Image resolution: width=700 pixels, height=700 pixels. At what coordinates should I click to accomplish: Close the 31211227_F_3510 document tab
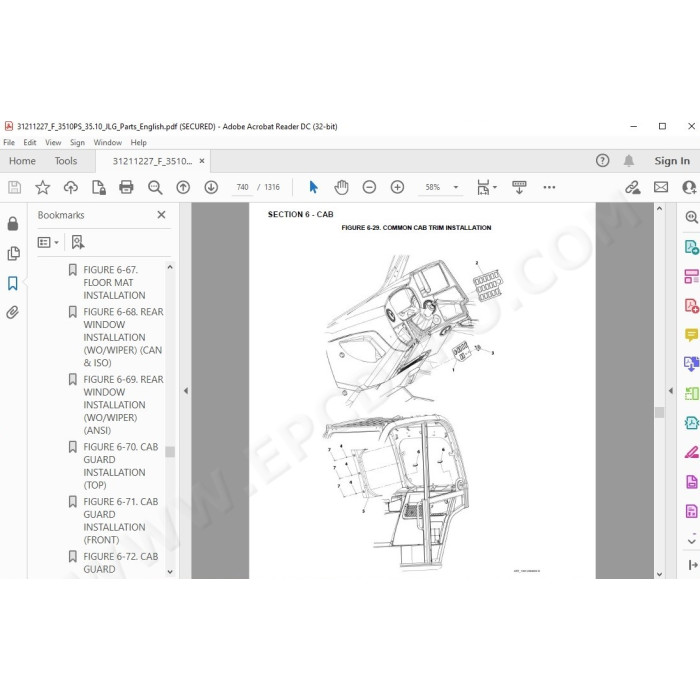pyautogui.click(x=202, y=161)
